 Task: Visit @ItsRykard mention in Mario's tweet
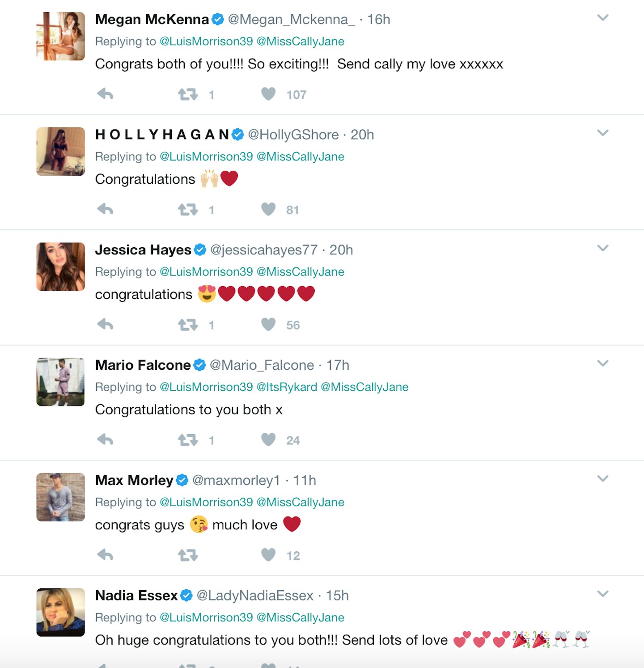tap(287, 387)
